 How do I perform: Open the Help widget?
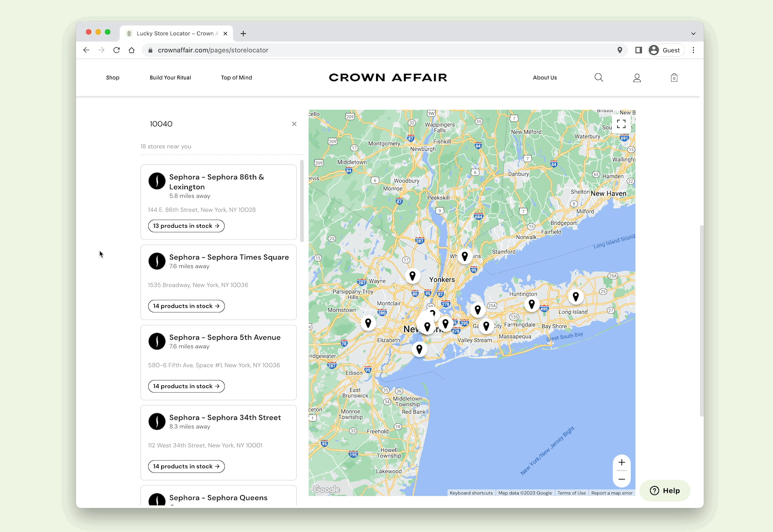click(665, 491)
